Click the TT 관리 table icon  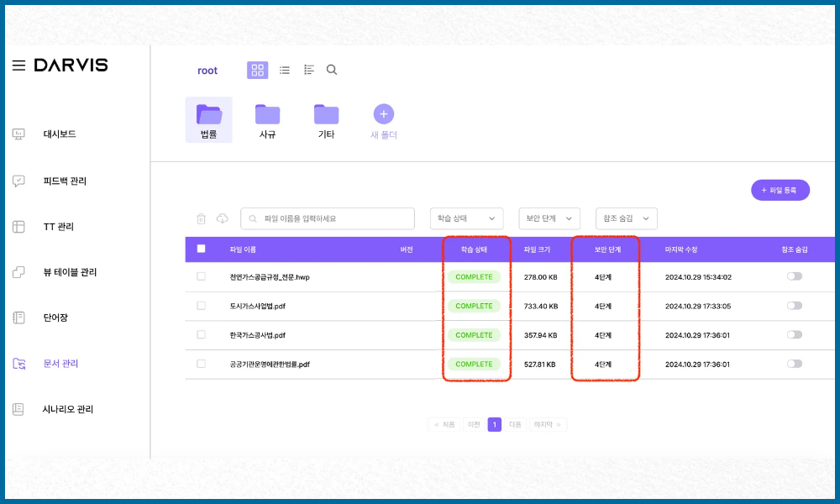click(18, 227)
